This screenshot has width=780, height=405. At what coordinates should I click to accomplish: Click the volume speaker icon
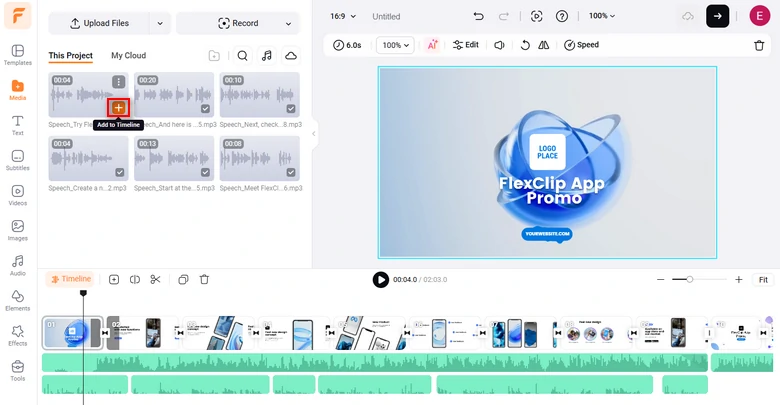coord(499,45)
